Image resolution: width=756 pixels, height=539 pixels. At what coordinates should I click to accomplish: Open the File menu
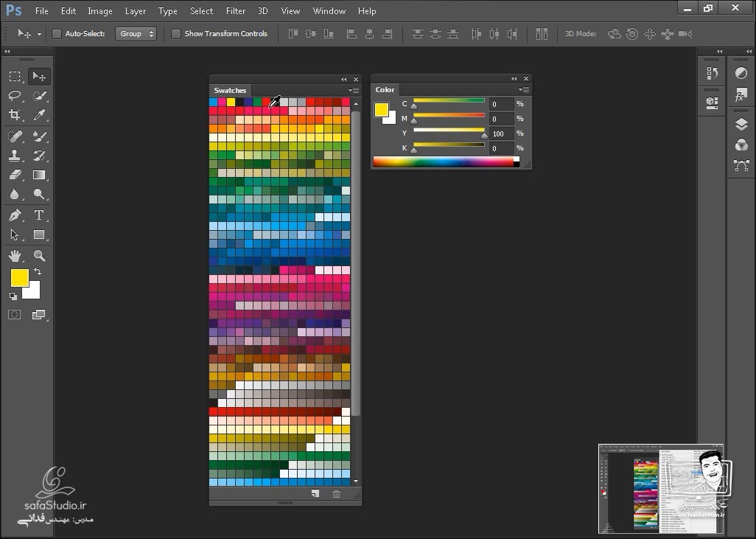(x=42, y=10)
